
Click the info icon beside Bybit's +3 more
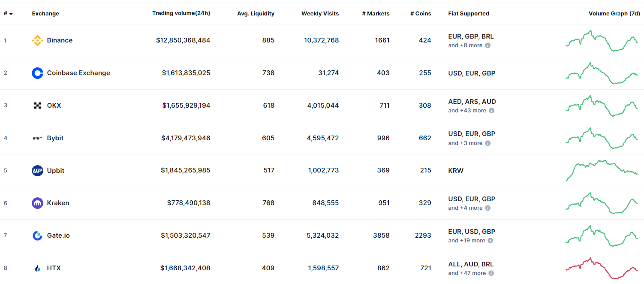[x=488, y=143]
